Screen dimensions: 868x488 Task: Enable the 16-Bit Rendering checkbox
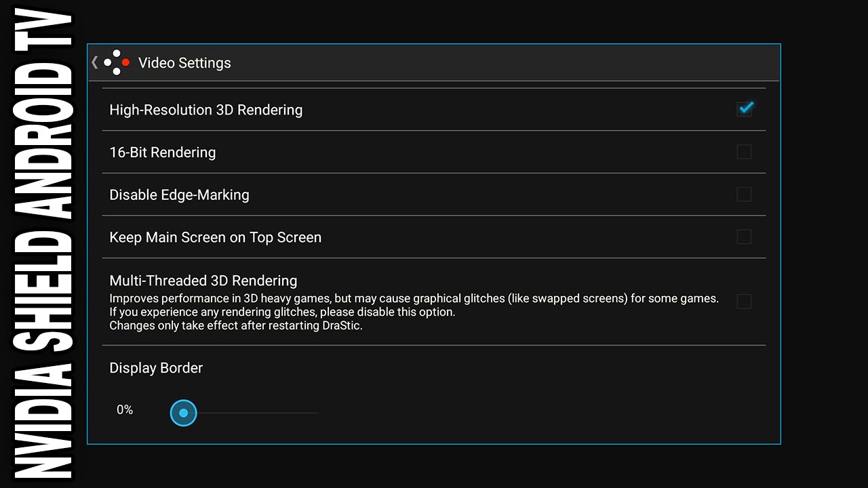point(744,152)
